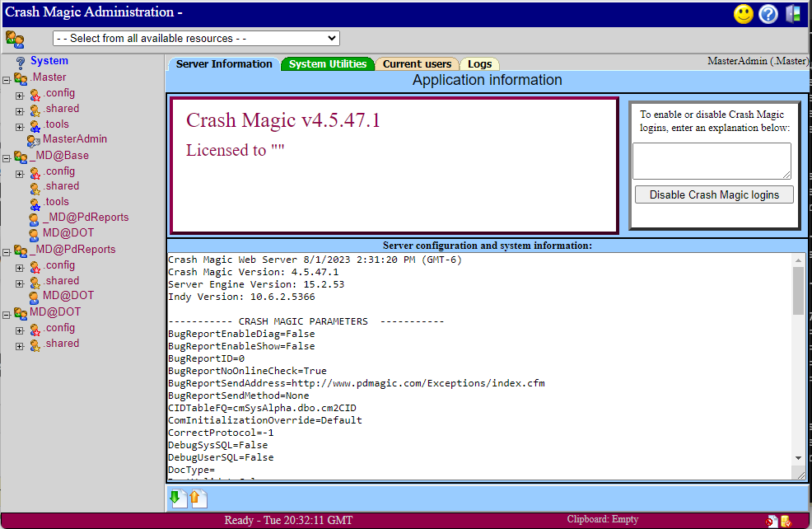This screenshot has height=529, width=812.
Task: Switch to the System Utilities tab
Action: coord(328,64)
